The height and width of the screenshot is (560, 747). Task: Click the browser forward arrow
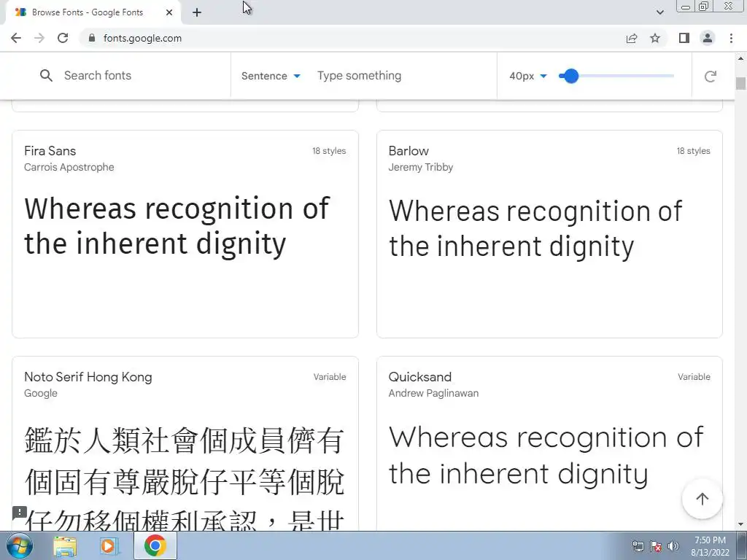39,38
